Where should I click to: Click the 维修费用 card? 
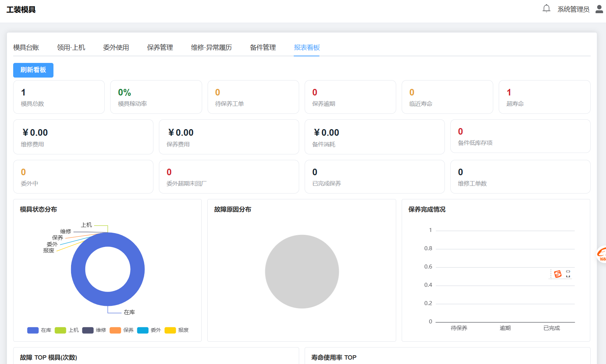tap(83, 137)
